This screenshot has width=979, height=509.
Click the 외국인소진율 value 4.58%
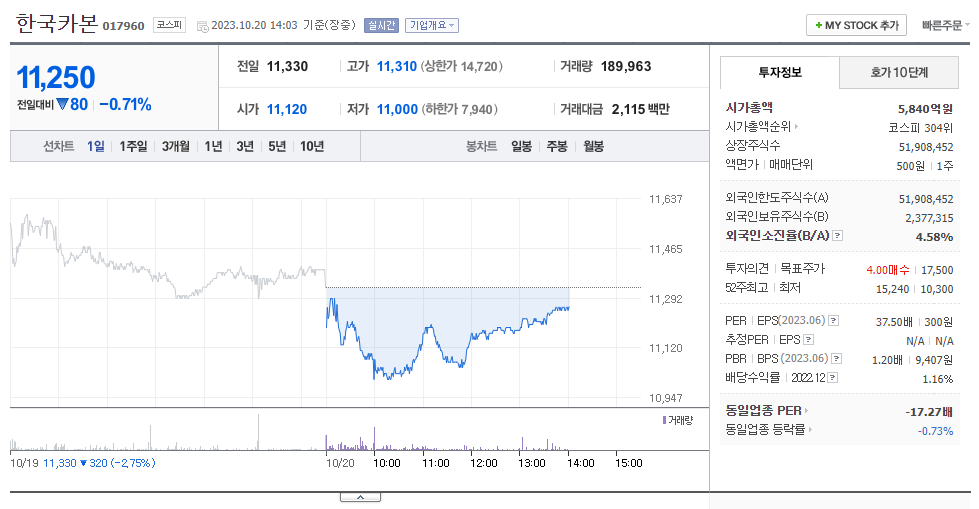pos(935,237)
